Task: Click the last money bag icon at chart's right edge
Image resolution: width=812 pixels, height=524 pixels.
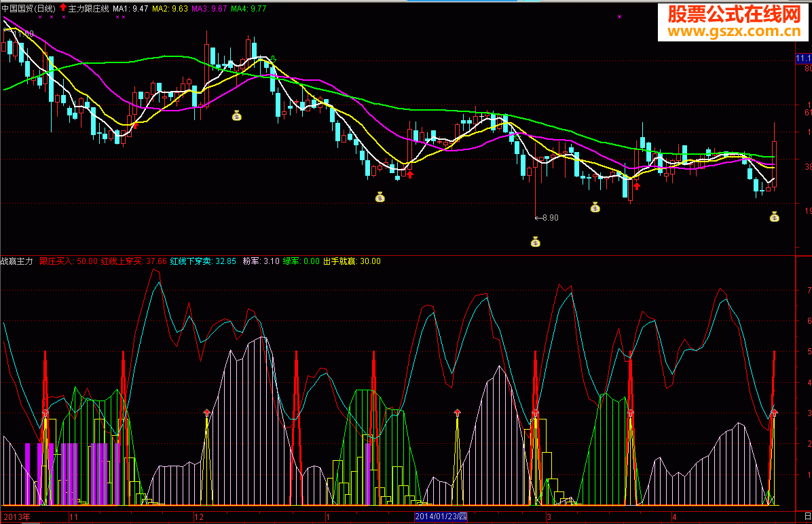Action: point(774,217)
